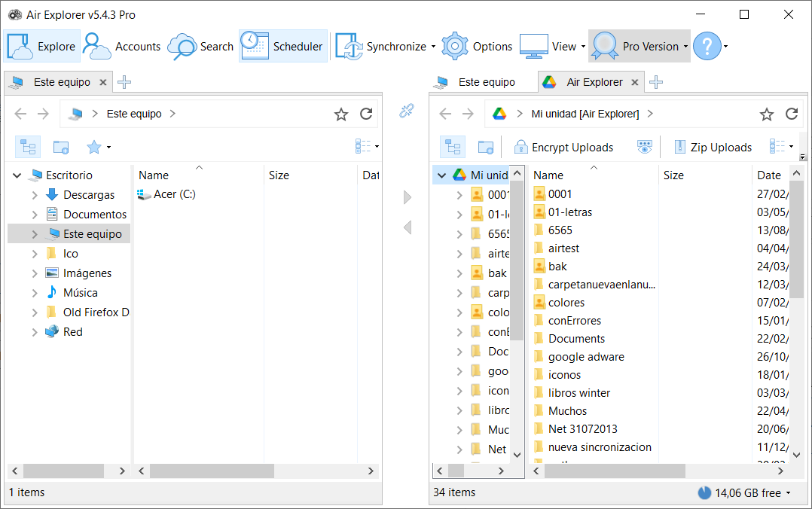This screenshot has height=509, width=812.
Task: Open left pane view mode dropdown
Action: click(x=367, y=147)
